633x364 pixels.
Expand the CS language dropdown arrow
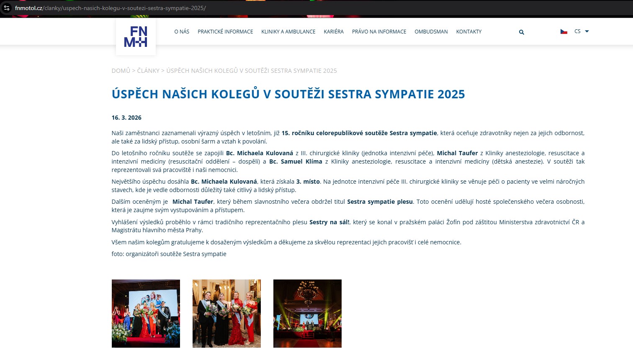pyautogui.click(x=587, y=31)
